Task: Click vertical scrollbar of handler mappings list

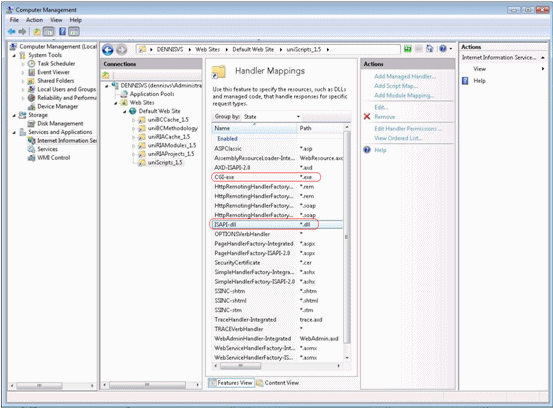Action: [x=347, y=236]
